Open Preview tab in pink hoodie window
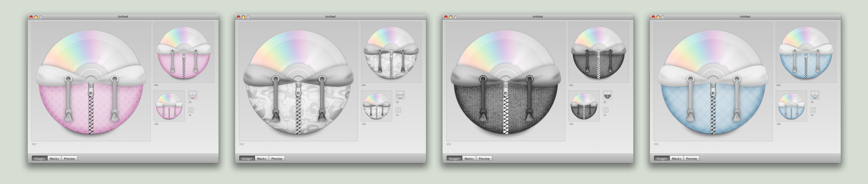The height and width of the screenshot is (184, 868). 70,158
